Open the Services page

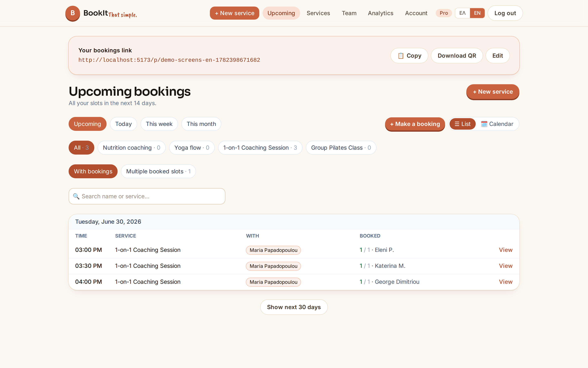pos(318,13)
